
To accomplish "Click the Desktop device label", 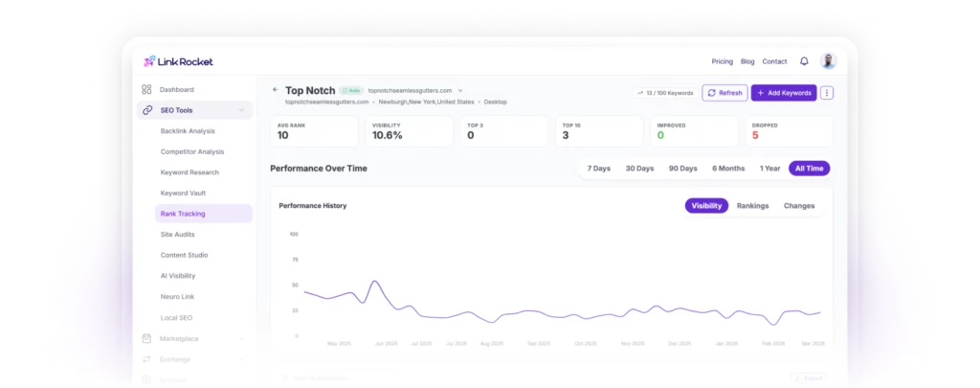I will tap(496, 102).
